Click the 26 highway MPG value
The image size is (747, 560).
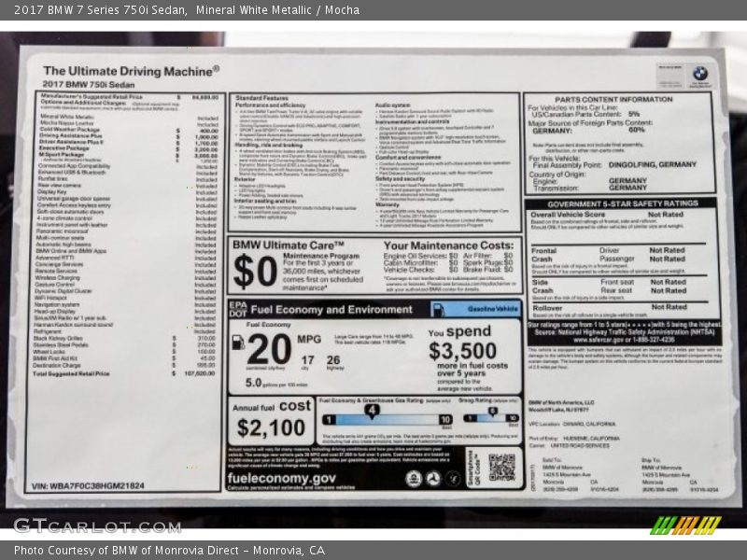tap(333, 360)
